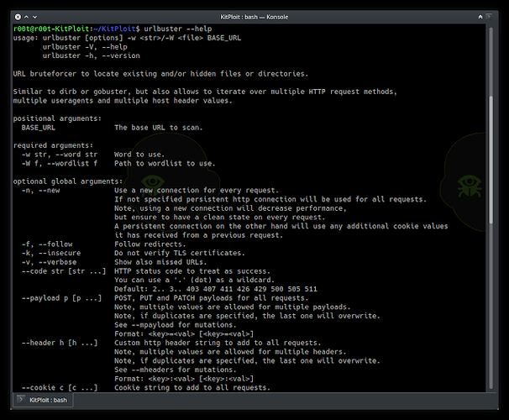Select the KitPloit : bash tab
This screenshot has width=509, height=420.
point(43,400)
